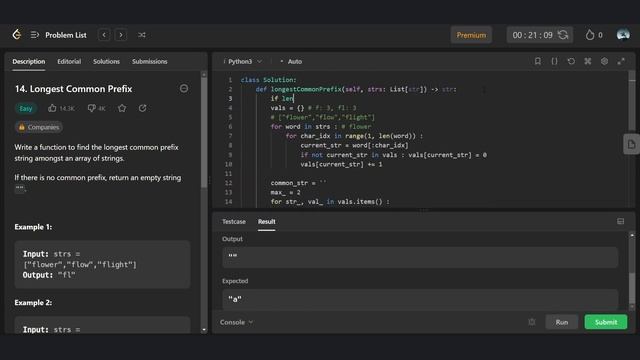Switch to the Solutions tab
The height and width of the screenshot is (360, 640).
(x=106, y=62)
